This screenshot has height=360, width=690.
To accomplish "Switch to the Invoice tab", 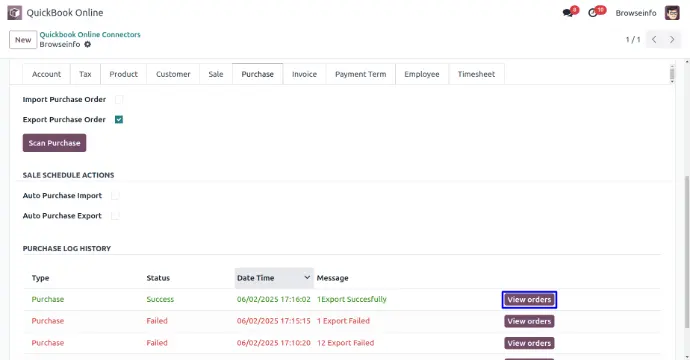I will pos(305,74).
